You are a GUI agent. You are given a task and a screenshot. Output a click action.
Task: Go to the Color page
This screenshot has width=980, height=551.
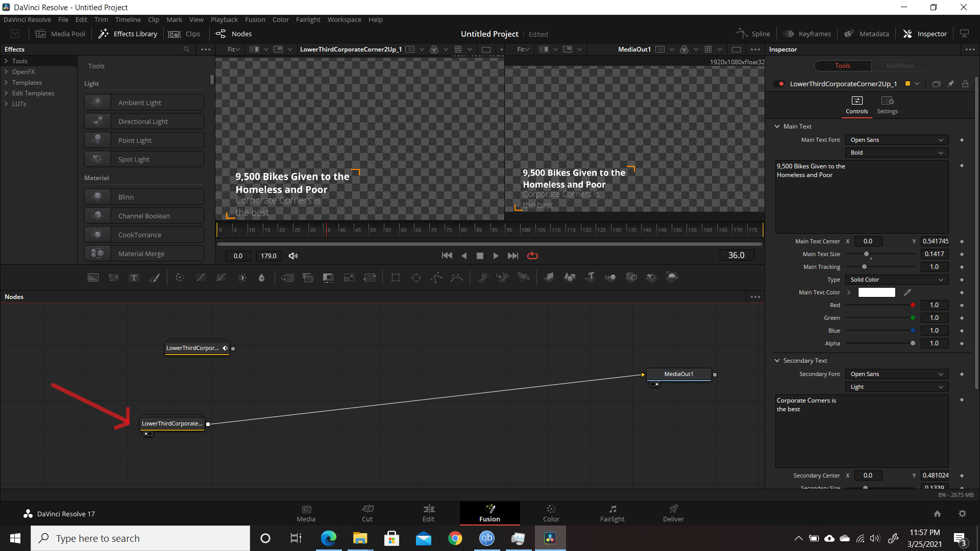551,513
